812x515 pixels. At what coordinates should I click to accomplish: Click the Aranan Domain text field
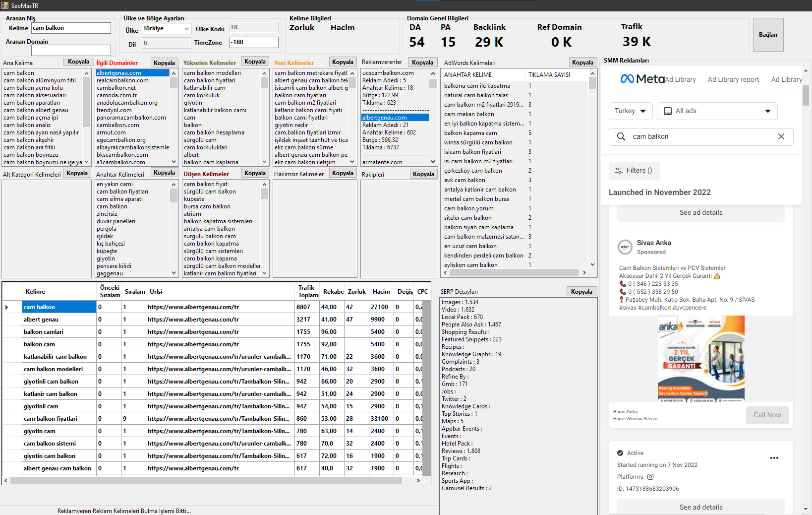pos(71,50)
